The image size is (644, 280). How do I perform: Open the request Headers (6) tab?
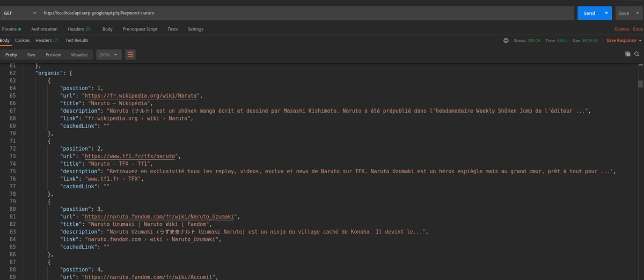coord(79,29)
